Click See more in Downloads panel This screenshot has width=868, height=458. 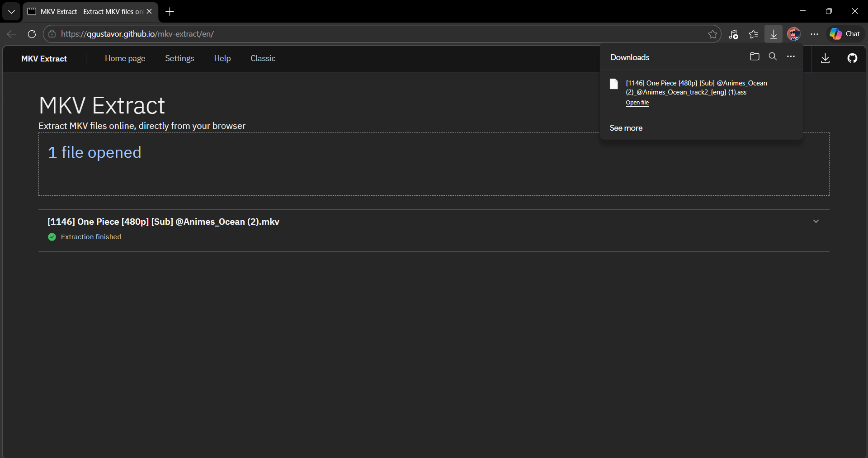626,128
